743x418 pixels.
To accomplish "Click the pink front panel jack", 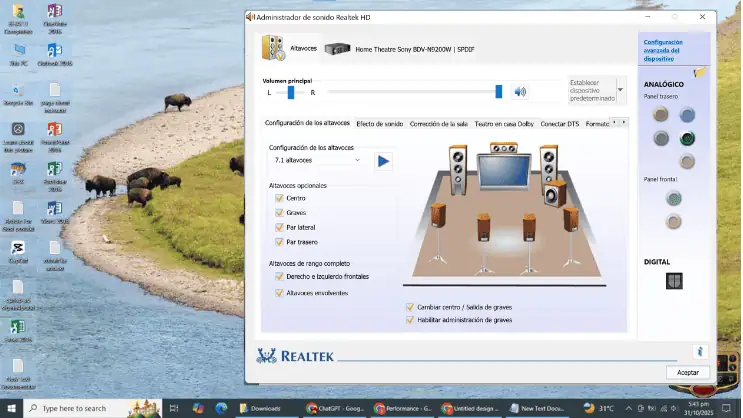I will pyautogui.click(x=673, y=221).
